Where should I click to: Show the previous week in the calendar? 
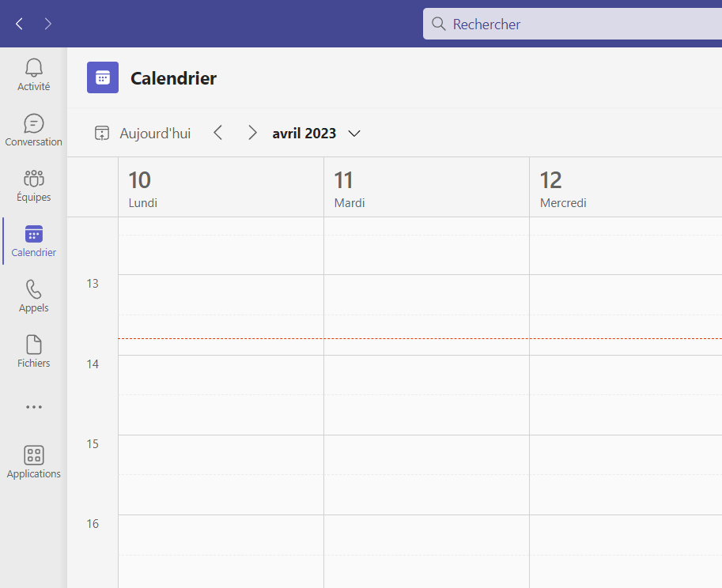[218, 133]
